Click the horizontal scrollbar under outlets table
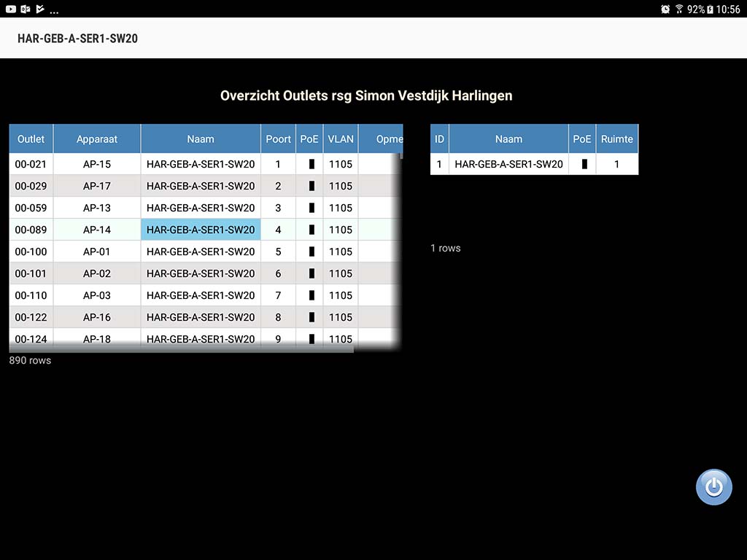Viewport: 747px width, 560px height. tap(182, 349)
